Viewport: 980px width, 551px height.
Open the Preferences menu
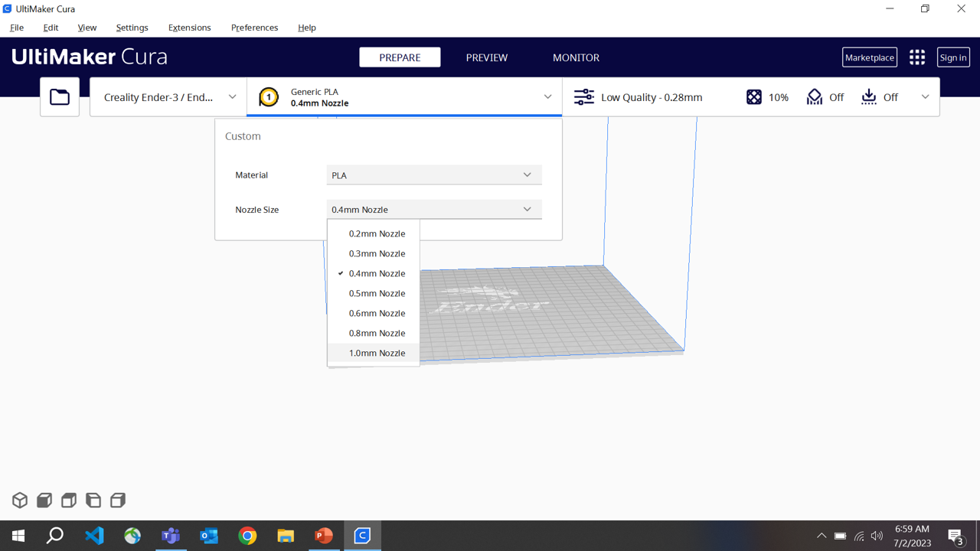click(255, 28)
